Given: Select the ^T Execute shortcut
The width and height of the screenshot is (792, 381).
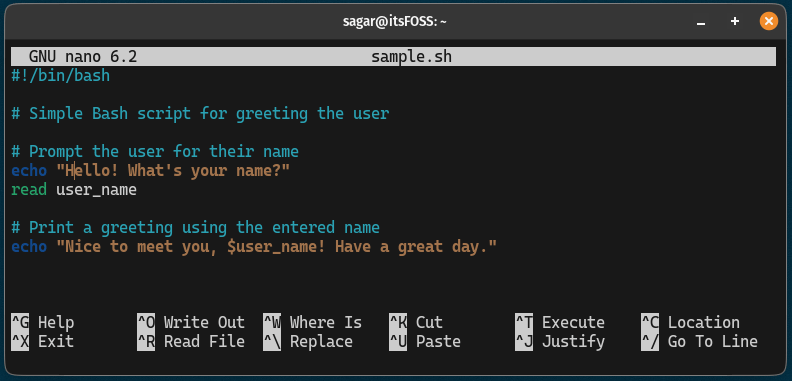Looking at the screenshot, I should 560,322.
